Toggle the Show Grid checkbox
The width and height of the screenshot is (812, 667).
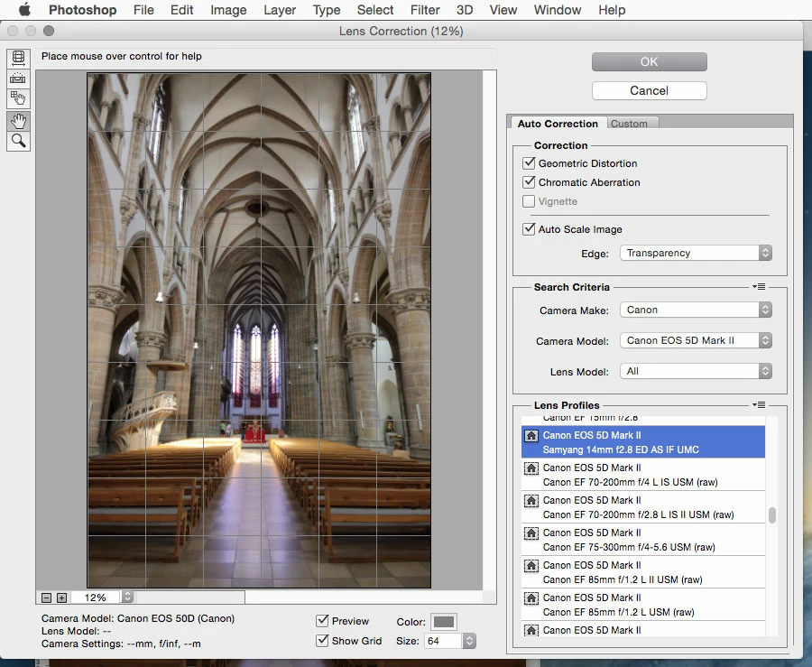coord(322,641)
